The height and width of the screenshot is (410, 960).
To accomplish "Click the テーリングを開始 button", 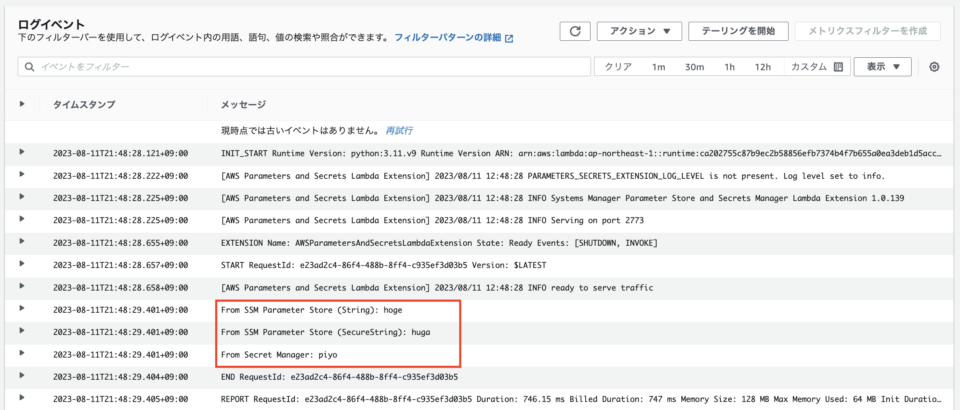I will [x=739, y=31].
